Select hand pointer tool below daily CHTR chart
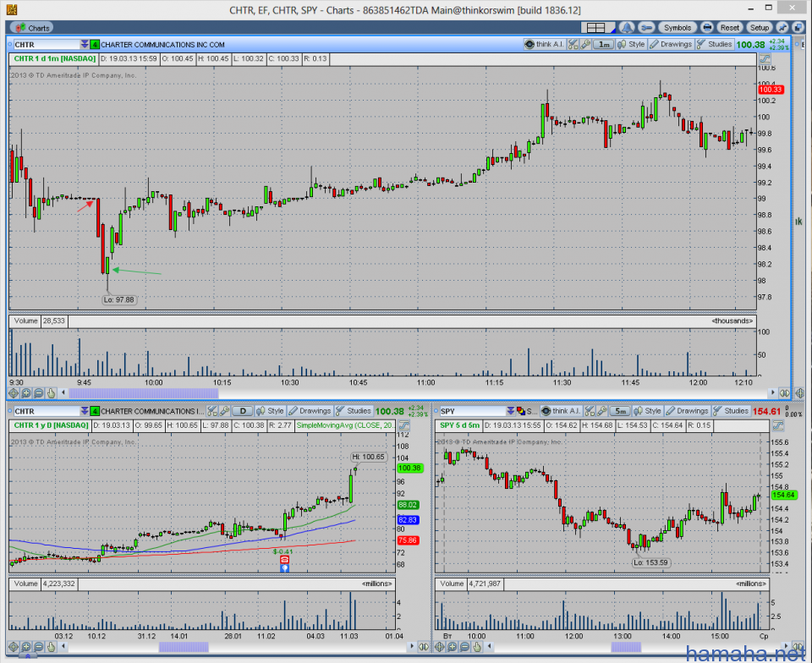This screenshot has width=812, height=663. point(51,646)
